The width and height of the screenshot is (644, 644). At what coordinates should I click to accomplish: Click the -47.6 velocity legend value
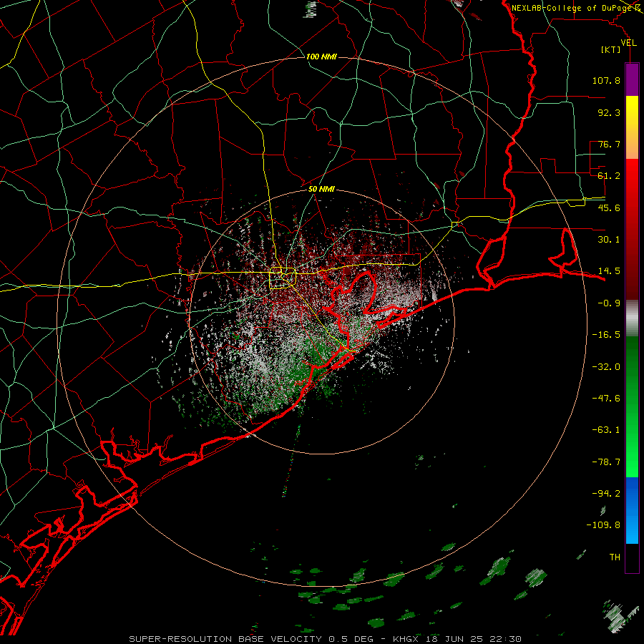coord(606,399)
